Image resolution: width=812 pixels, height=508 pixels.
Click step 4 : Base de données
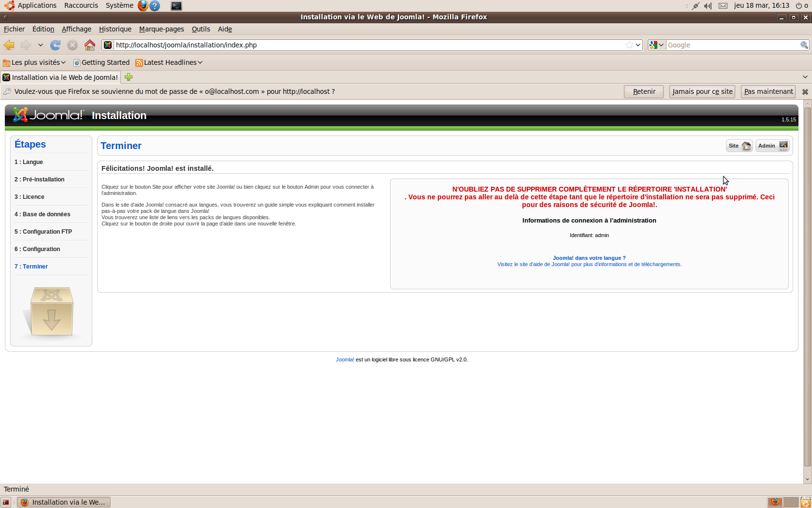42,214
